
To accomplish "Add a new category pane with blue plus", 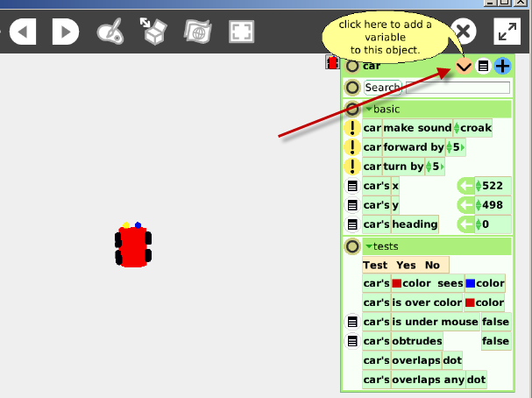I will [502, 66].
